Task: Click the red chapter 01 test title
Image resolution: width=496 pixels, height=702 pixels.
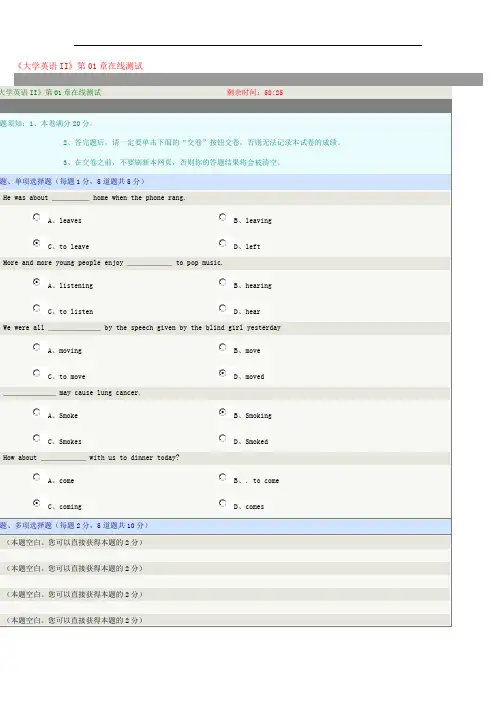Action: (79, 66)
